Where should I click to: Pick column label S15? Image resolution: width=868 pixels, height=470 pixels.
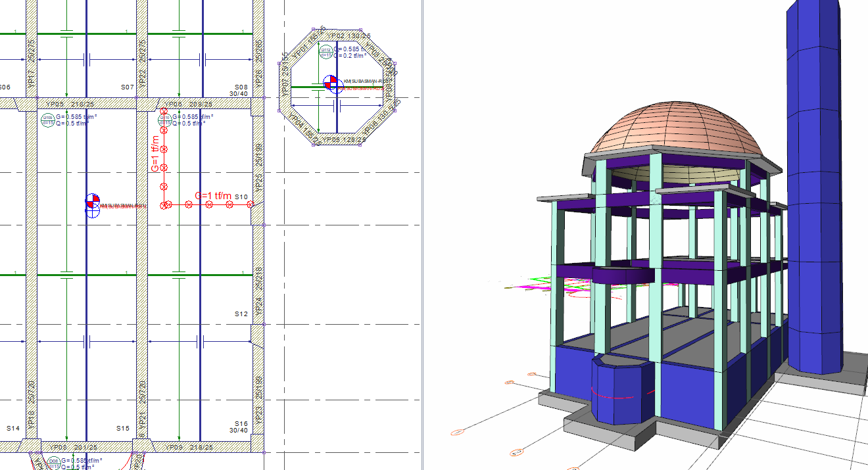tap(123, 428)
